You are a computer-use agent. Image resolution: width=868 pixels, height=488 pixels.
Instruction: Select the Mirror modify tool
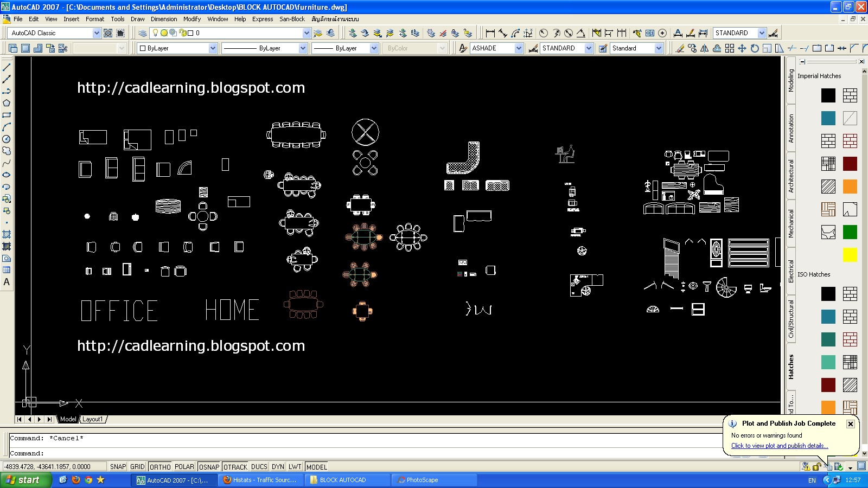click(705, 48)
